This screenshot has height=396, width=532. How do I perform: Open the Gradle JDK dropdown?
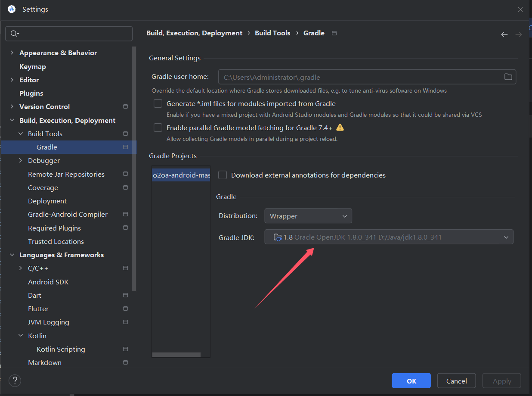coord(389,237)
